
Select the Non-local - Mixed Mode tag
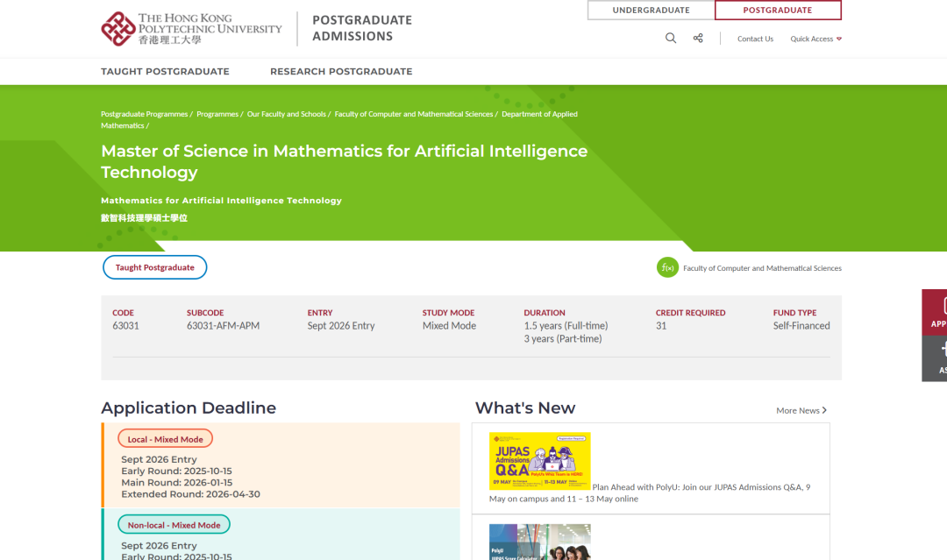coord(174,524)
